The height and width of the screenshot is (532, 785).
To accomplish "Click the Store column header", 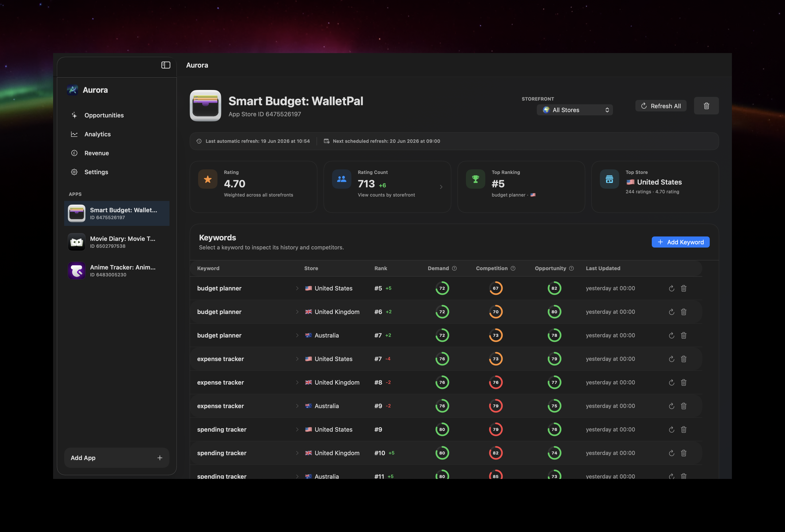I will (311, 268).
